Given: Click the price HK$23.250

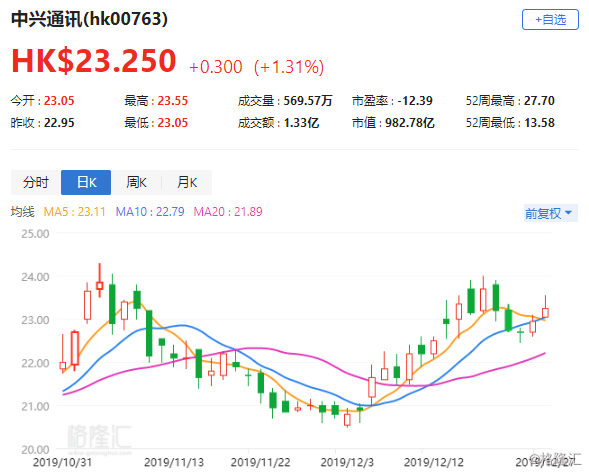Looking at the screenshot, I should pos(94,61).
